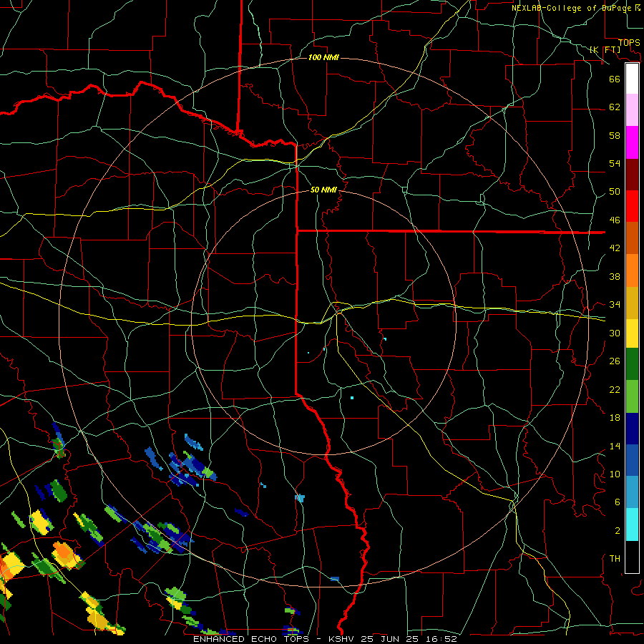Click the 22 legend value
Viewport: 644px width, 644px height.
click(x=615, y=389)
